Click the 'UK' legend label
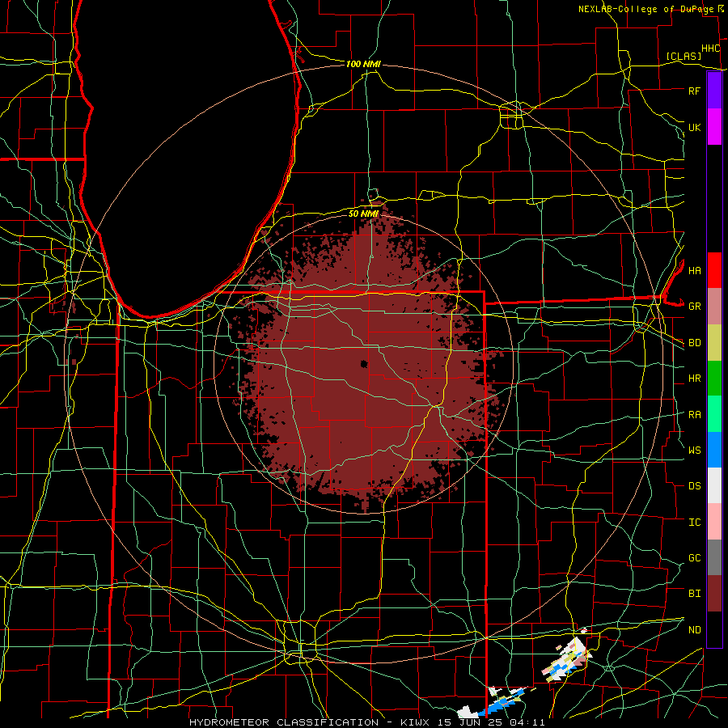The height and width of the screenshot is (728, 728). click(694, 127)
